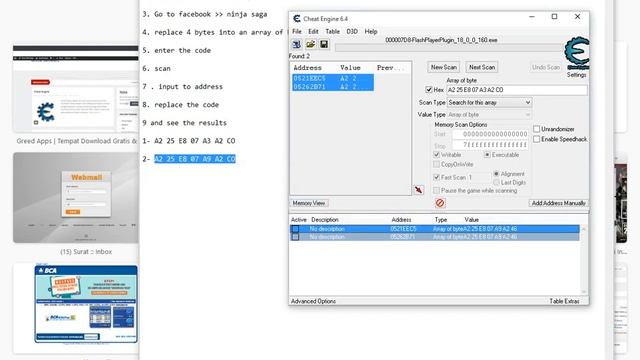640x360 pixels.
Task: Select the Last Digits radio button
Action: coord(496,182)
